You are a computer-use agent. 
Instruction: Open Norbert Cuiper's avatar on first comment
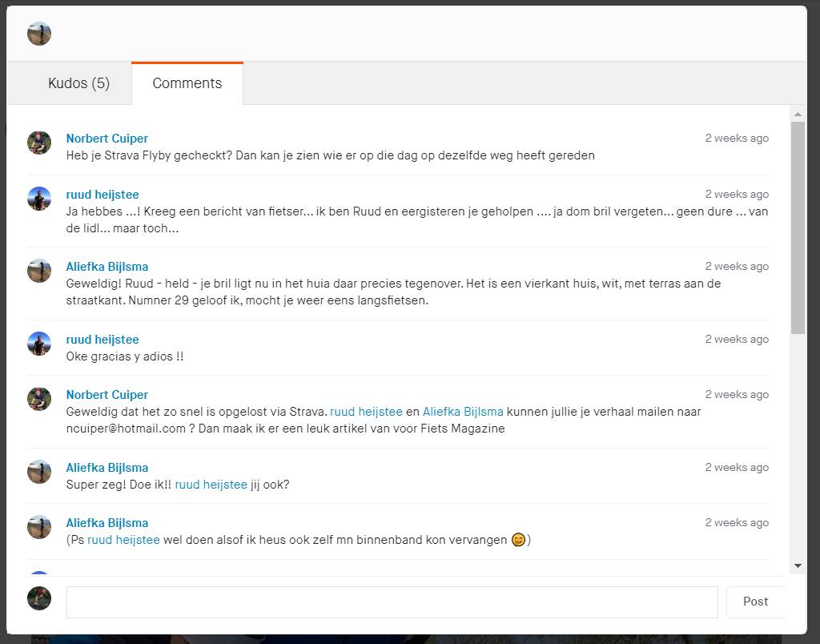(39, 143)
